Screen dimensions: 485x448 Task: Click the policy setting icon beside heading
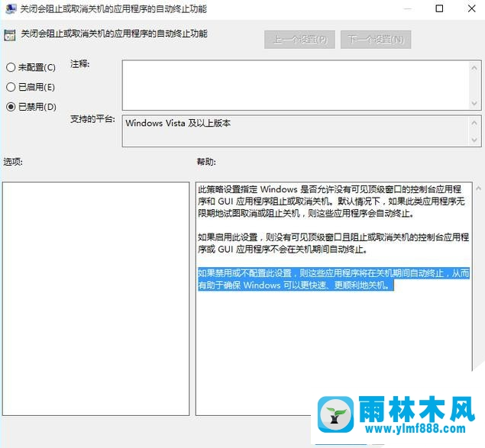(x=10, y=35)
